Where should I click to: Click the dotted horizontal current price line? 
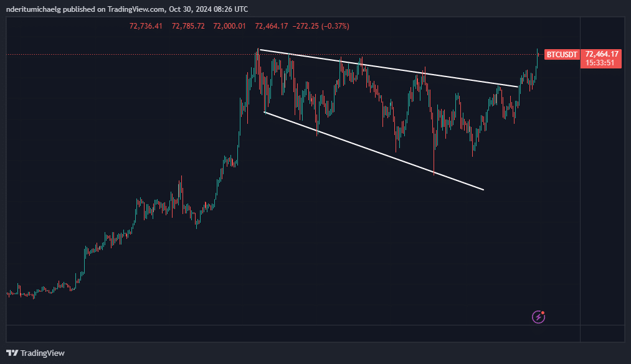point(125,55)
